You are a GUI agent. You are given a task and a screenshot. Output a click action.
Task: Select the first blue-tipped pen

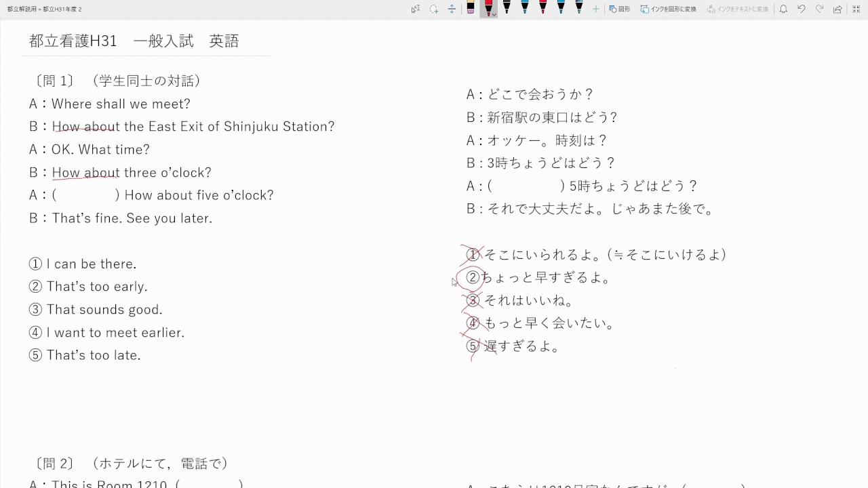[525, 8]
